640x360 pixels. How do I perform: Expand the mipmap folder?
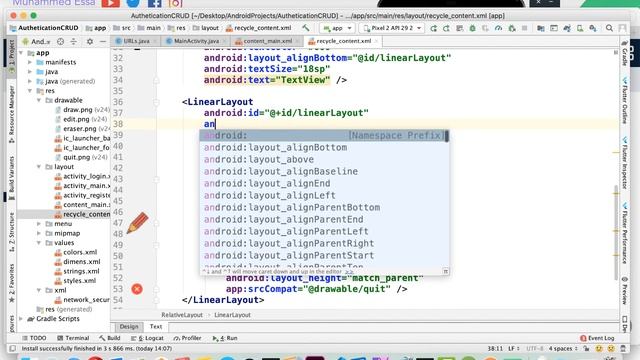39,233
